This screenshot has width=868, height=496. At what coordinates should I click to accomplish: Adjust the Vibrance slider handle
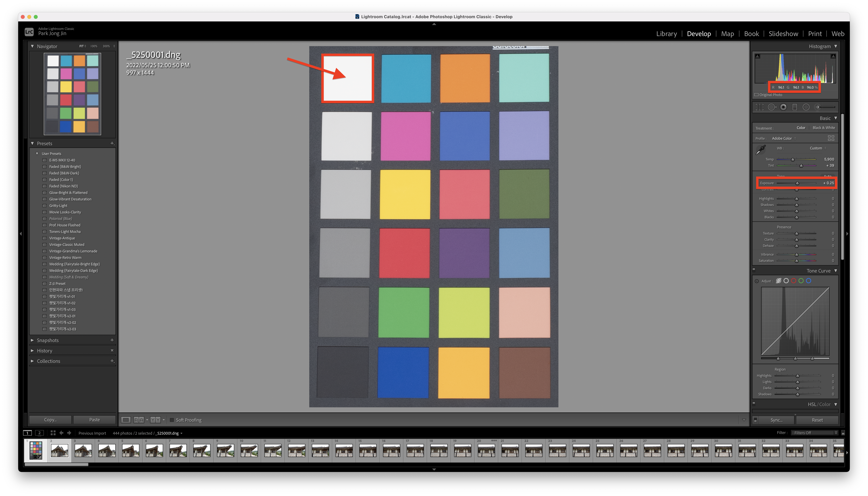pyautogui.click(x=797, y=254)
